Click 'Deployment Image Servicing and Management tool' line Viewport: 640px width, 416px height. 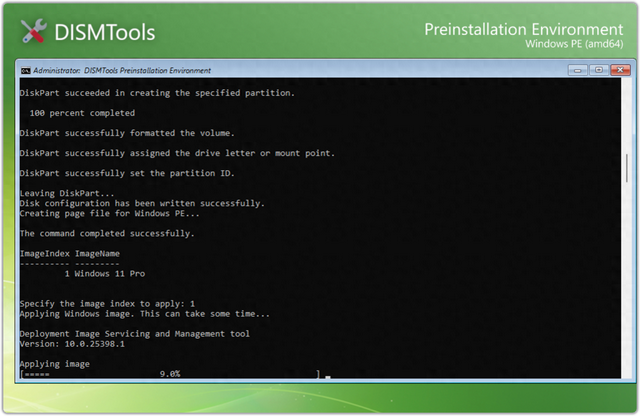135,334
